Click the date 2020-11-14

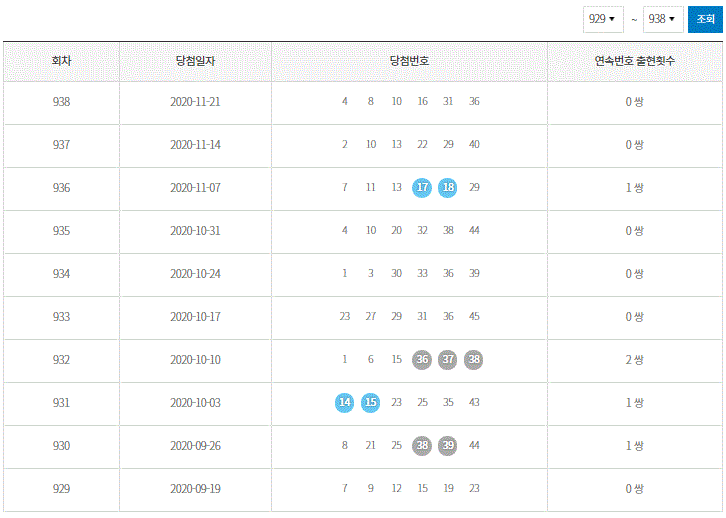tap(195, 145)
